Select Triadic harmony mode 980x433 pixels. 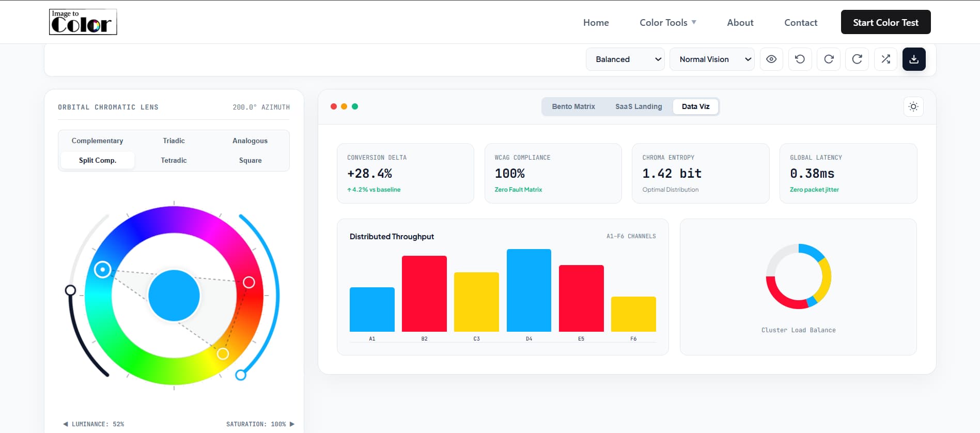tap(174, 141)
